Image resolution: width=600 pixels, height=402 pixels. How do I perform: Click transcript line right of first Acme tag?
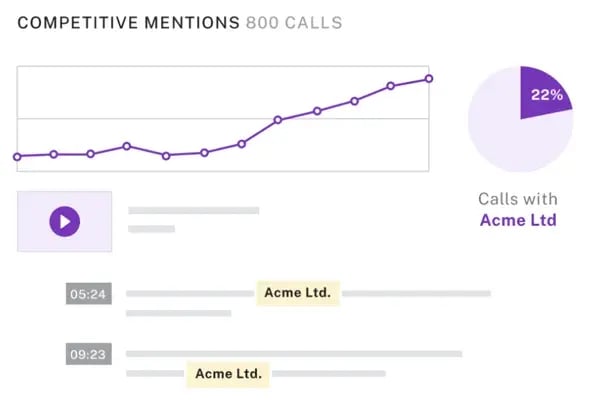416,293
